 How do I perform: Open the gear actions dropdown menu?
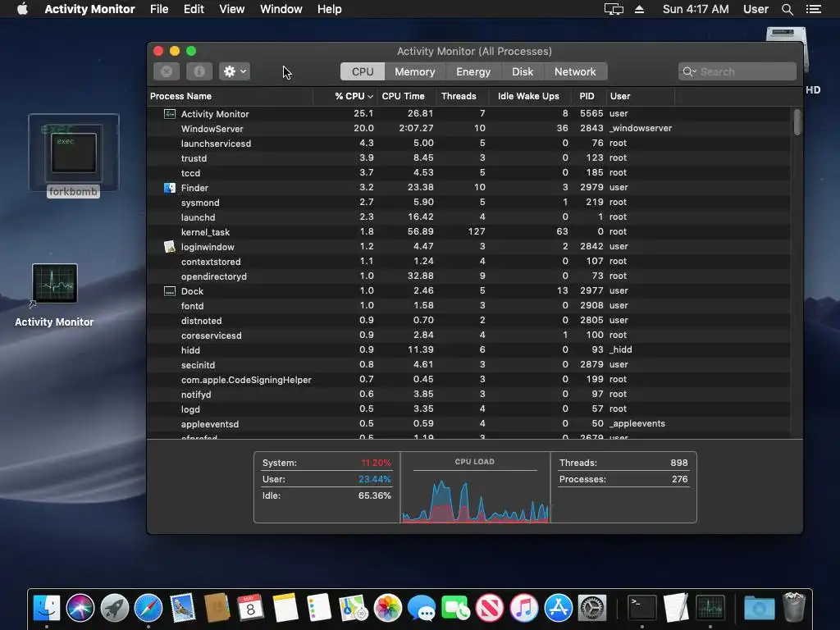235,71
